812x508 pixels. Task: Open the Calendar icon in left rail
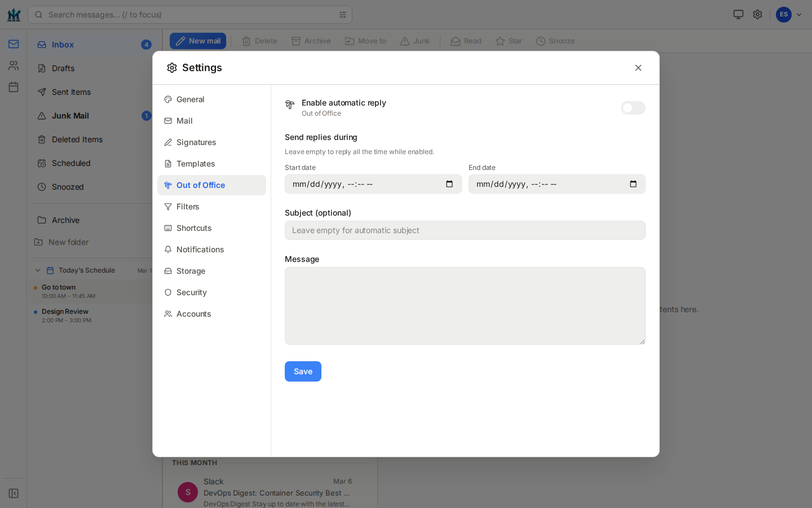point(14,87)
